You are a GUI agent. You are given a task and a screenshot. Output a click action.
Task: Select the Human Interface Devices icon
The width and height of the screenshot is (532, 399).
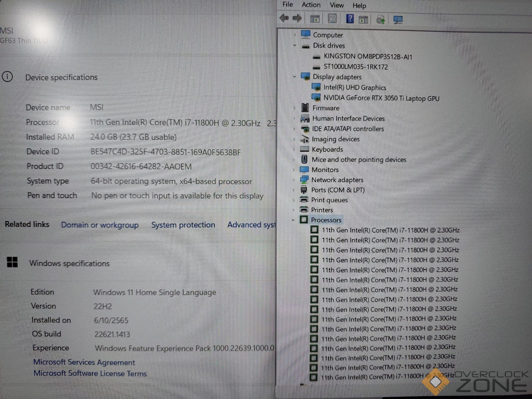305,118
